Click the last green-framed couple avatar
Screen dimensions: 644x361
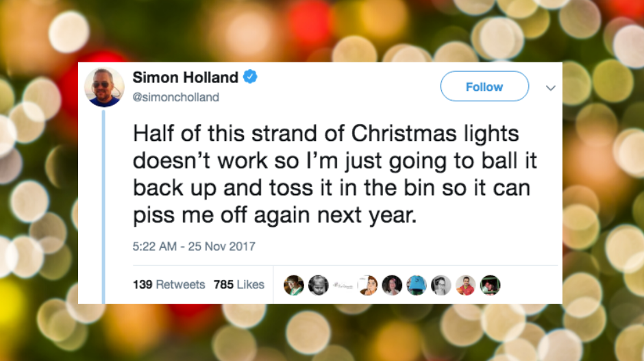490,285
